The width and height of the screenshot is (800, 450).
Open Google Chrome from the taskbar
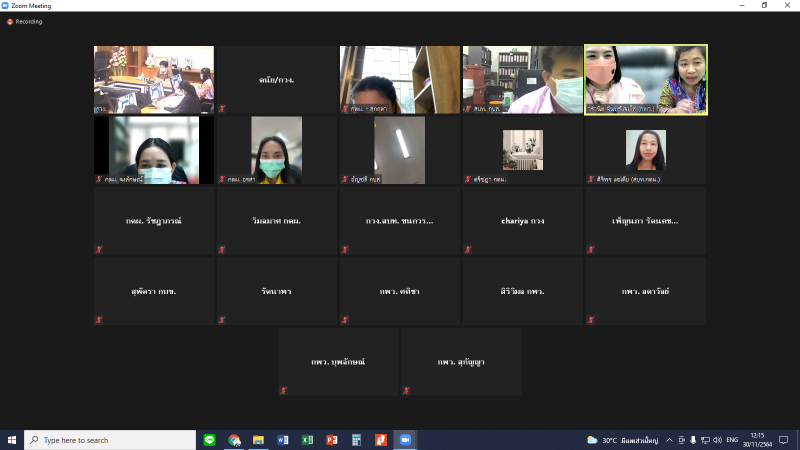(234, 440)
